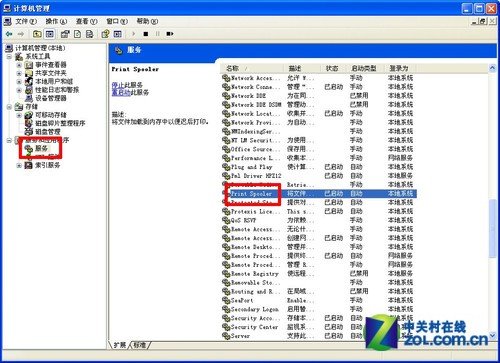This screenshot has width=500, height=363.
Task: Switch to the 标准 tab
Action: pos(139,345)
